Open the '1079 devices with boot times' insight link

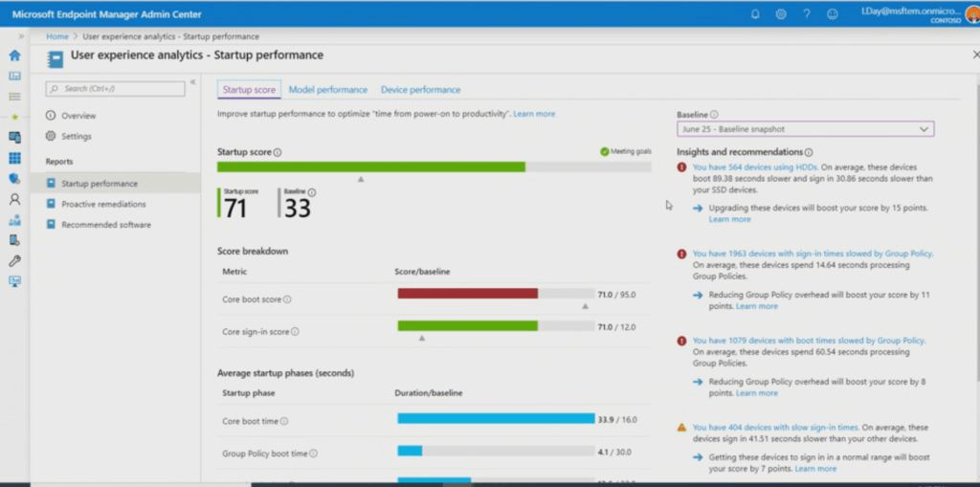pos(808,341)
